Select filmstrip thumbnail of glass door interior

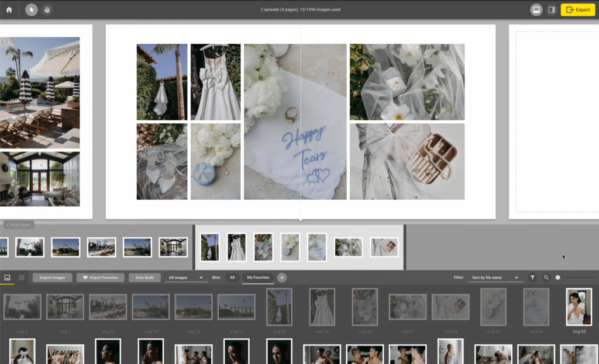[x=173, y=247]
